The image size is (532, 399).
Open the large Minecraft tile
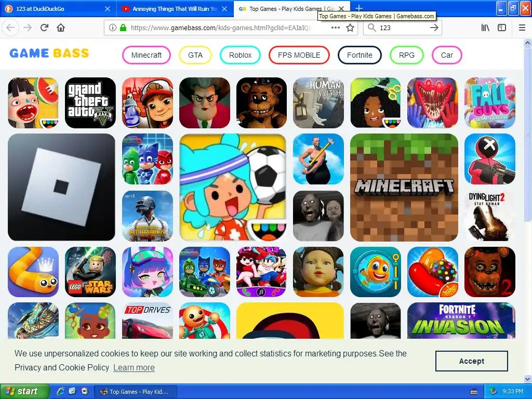[x=404, y=187]
